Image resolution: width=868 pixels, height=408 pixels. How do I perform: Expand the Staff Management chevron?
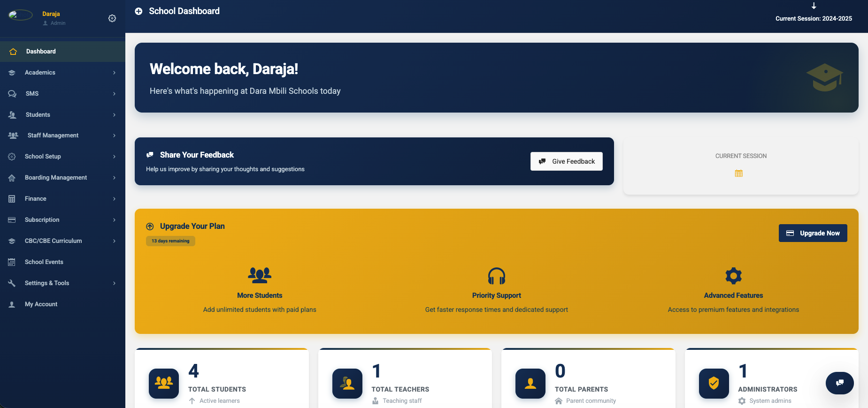(x=114, y=136)
